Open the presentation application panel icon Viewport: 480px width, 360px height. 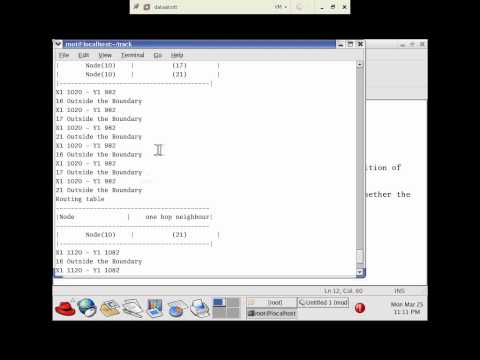[x=154, y=308]
